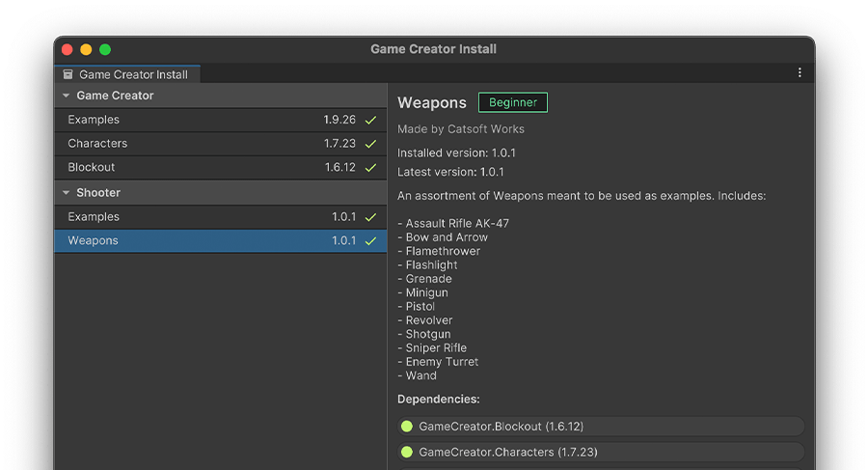
Task: Click the Made by Catsoft Works text
Action: tap(461, 129)
